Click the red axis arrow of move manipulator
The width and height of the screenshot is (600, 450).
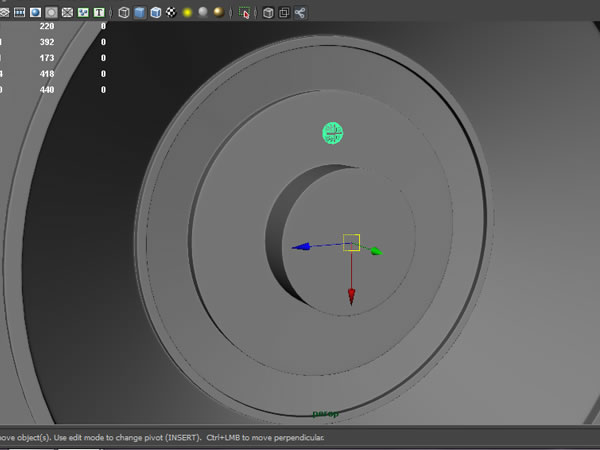351,297
